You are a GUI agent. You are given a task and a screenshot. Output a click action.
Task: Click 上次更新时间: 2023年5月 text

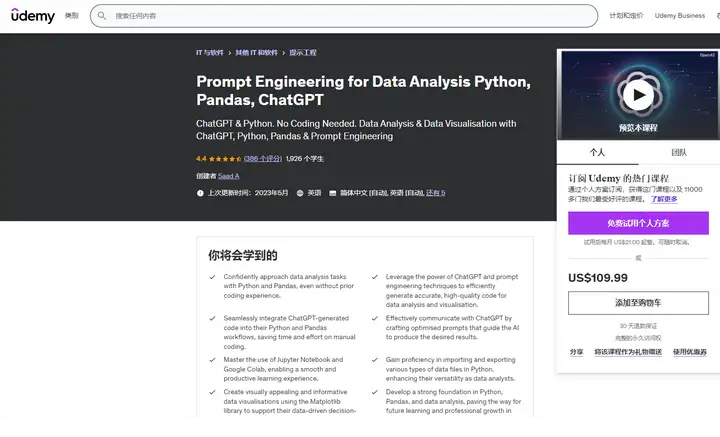click(248, 193)
